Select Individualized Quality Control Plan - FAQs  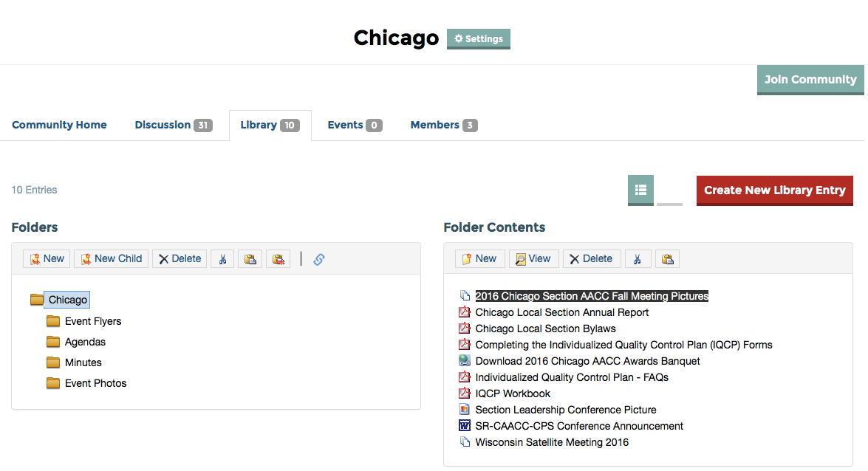pos(572,377)
